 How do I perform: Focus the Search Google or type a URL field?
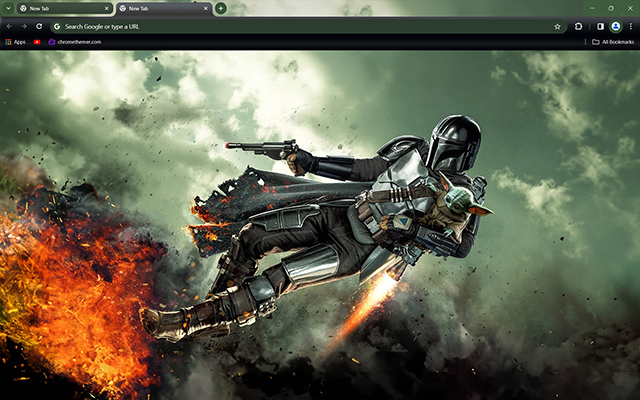click(x=309, y=27)
